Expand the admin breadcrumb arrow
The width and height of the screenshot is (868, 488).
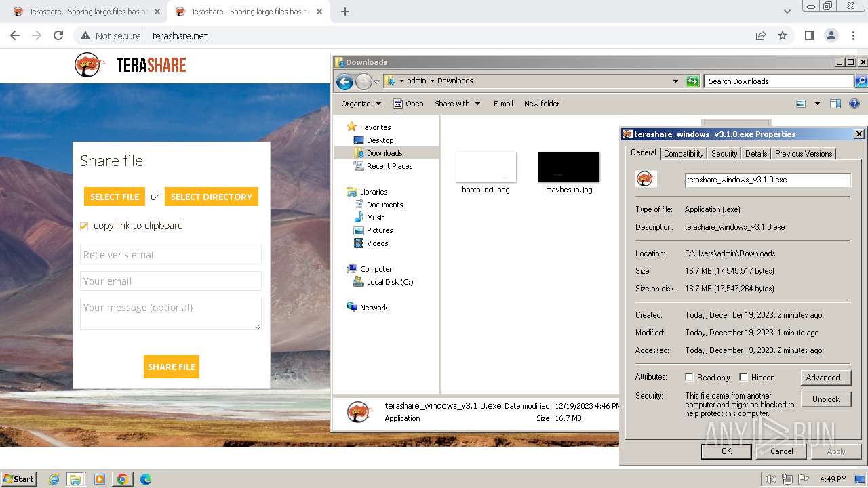pyautogui.click(x=432, y=81)
